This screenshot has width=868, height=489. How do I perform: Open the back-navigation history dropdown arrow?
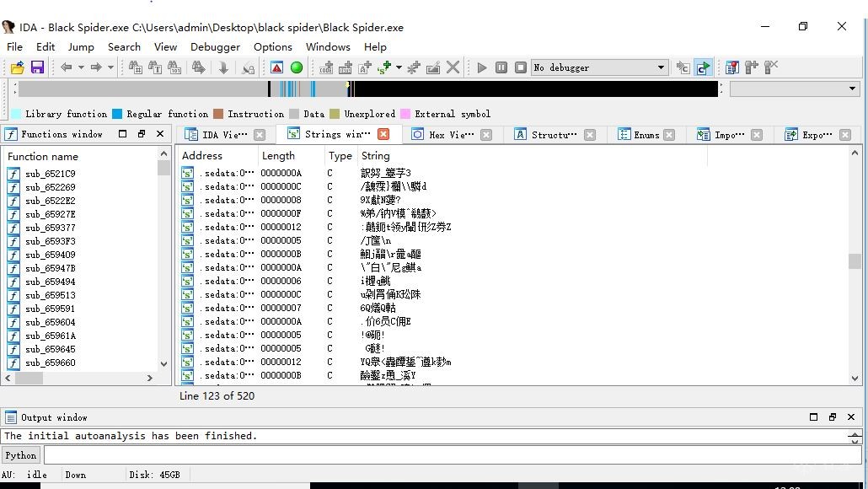pos(81,67)
